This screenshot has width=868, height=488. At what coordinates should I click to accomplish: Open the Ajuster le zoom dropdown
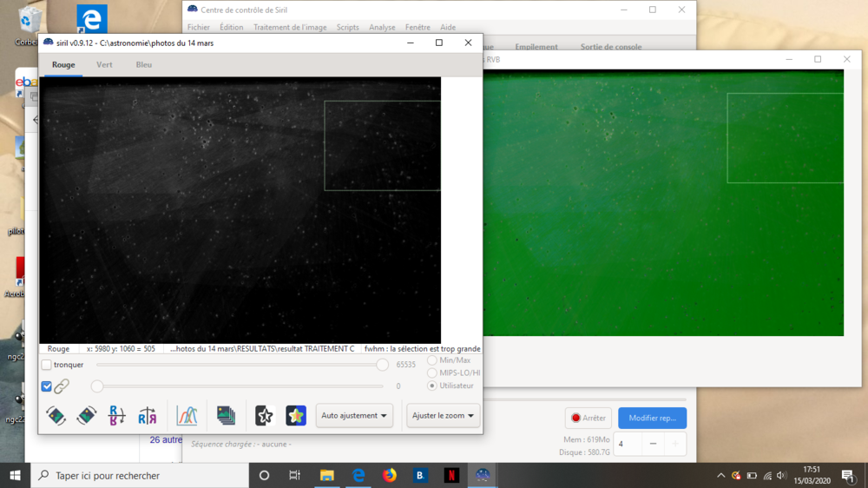(443, 415)
